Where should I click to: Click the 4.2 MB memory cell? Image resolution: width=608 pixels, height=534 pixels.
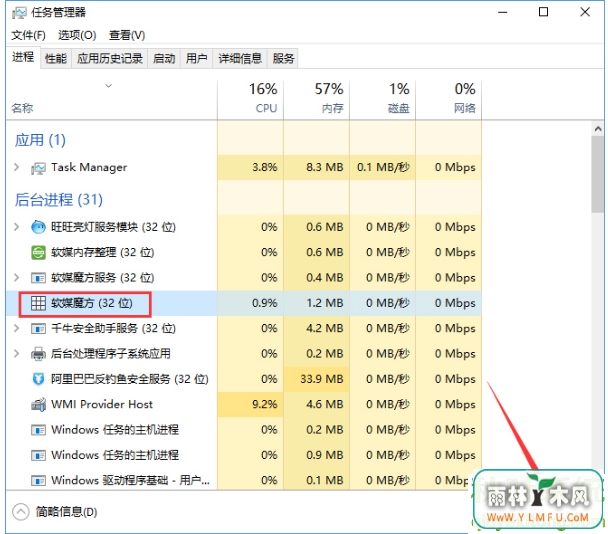[x=316, y=328]
